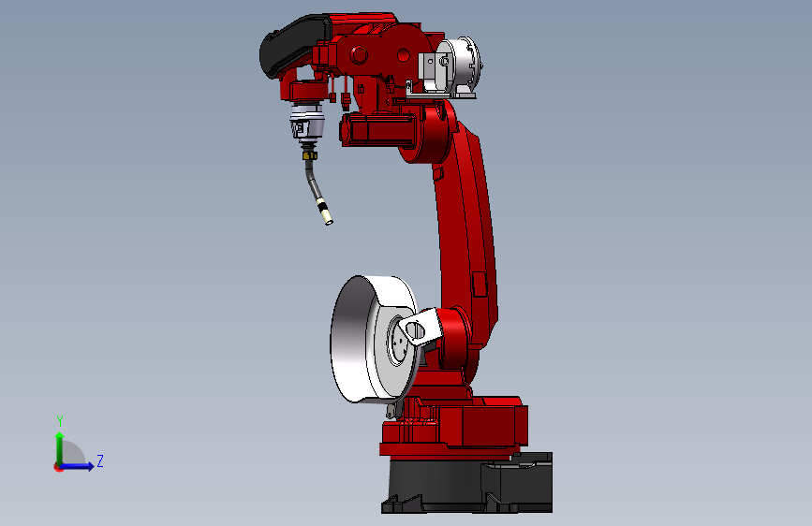The height and width of the screenshot is (526, 812).
Task: Click the blue Z axis of the orientation triad
Action: 78,466
